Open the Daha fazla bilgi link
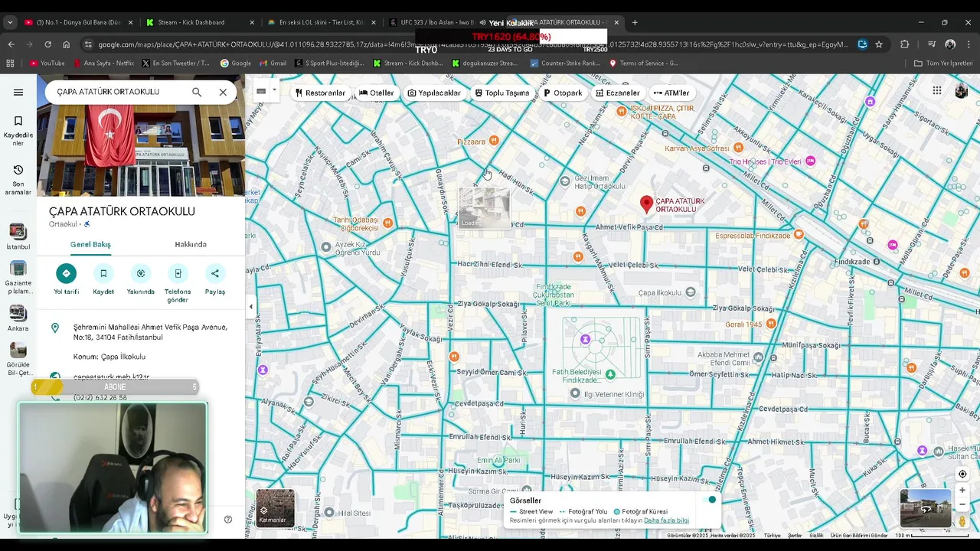980x551 pixels. (666, 520)
